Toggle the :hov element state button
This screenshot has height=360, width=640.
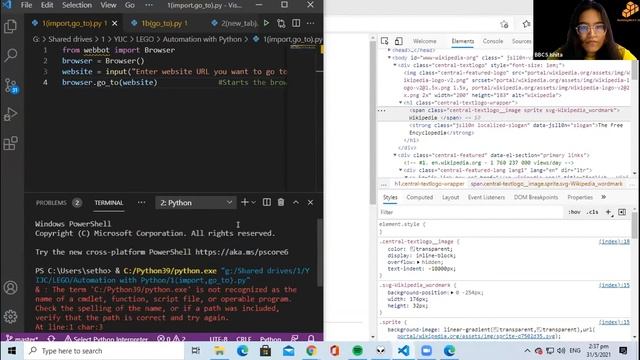574,212
